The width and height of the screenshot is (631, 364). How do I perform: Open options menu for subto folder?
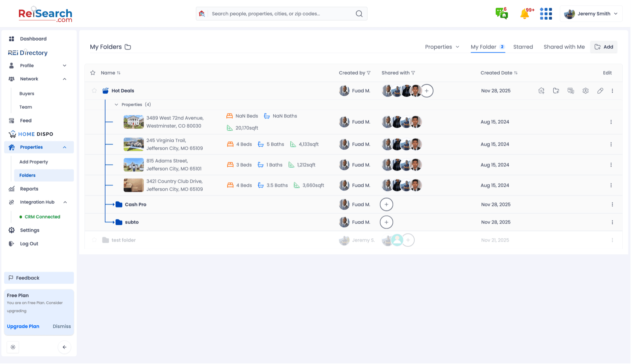[x=612, y=222]
